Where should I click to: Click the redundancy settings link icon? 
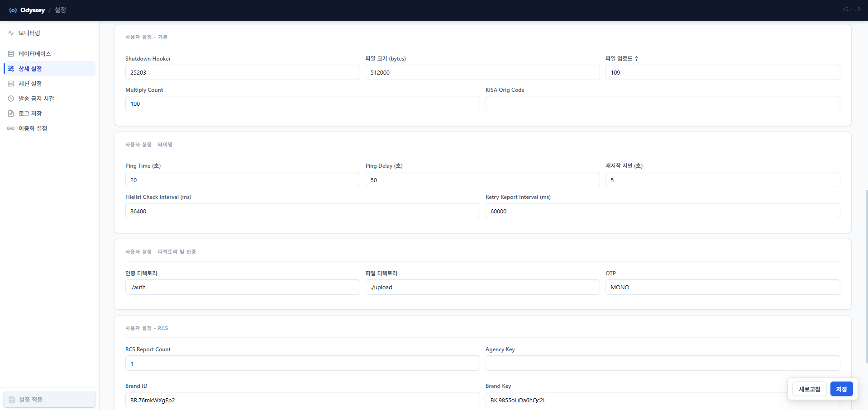pos(11,128)
